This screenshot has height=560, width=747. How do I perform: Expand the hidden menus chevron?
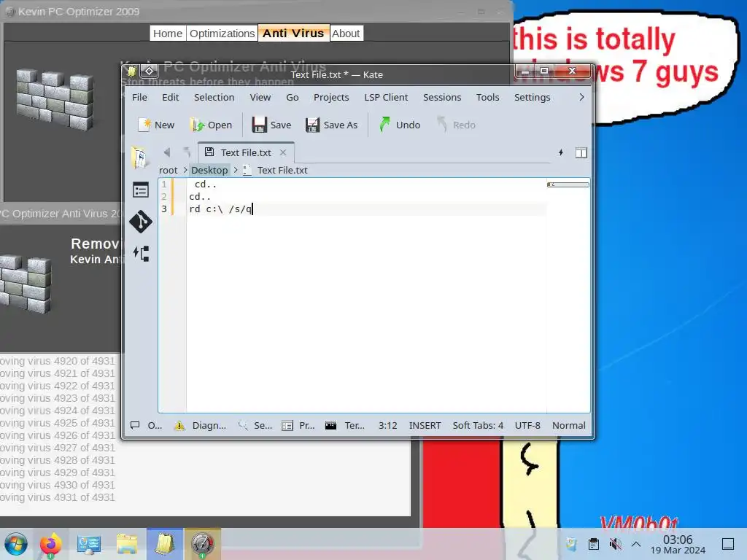click(x=581, y=97)
